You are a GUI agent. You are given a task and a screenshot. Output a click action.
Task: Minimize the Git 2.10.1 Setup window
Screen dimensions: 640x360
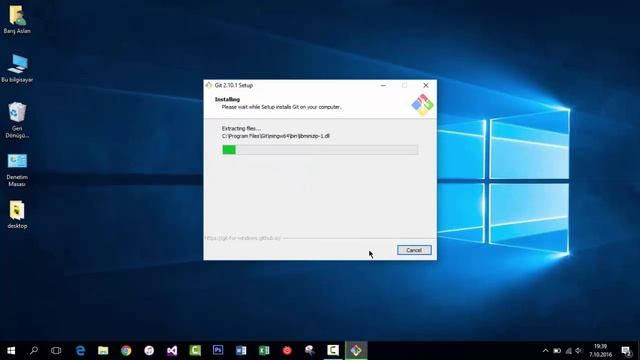click(x=383, y=85)
